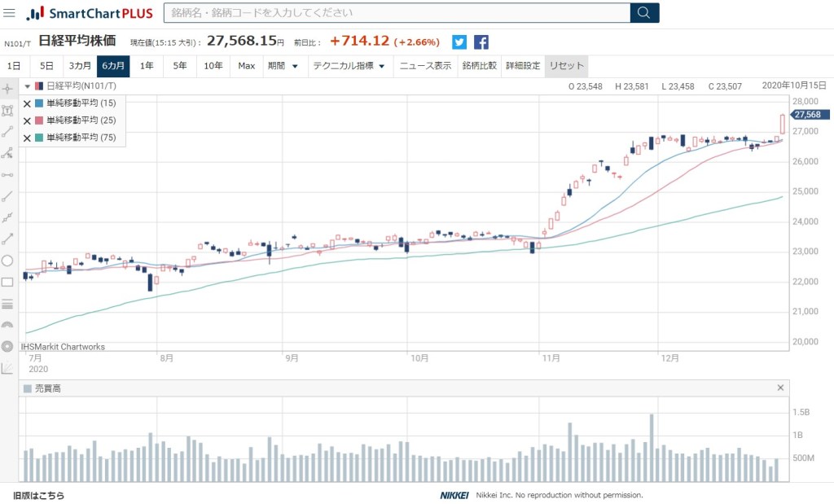This screenshot has width=834, height=504.
Task: Share the chart on Twitter
Action: 459,42
